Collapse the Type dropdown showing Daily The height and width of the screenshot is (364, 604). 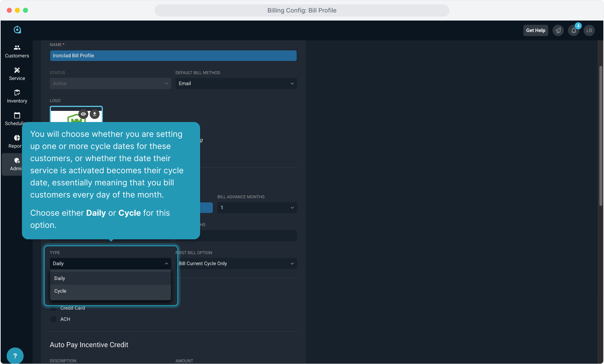click(110, 264)
